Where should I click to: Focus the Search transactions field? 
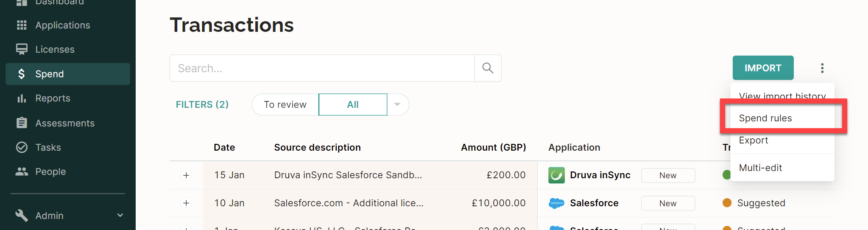click(x=322, y=68)
